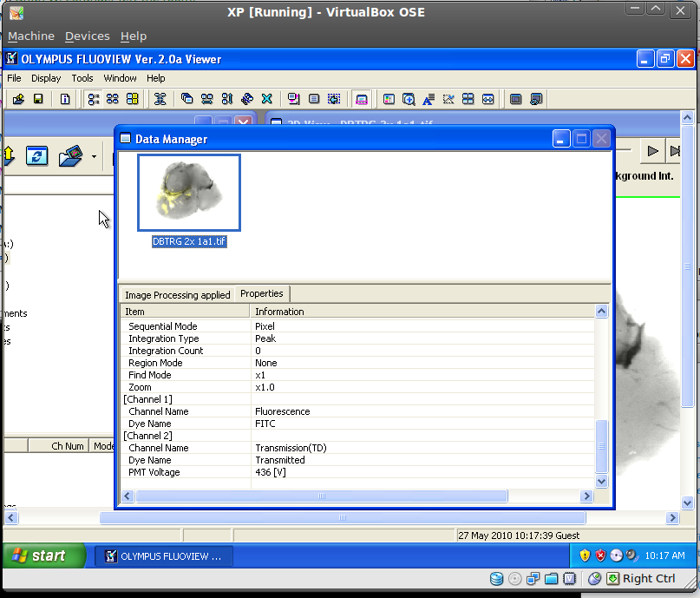Click the DBTRG 2x 1a1.tif file name label

click(189, 241)
